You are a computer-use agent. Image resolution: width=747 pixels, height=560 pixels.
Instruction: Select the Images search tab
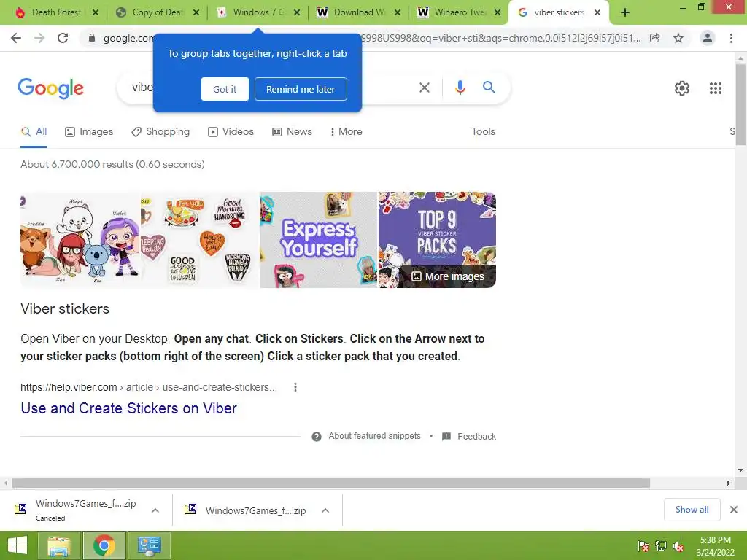click(x=89, y=132)
